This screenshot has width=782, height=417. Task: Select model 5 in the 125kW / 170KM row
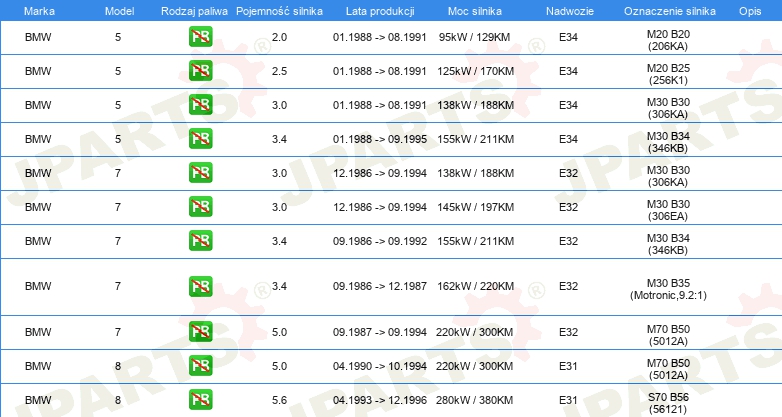click(x=118, y=71)
